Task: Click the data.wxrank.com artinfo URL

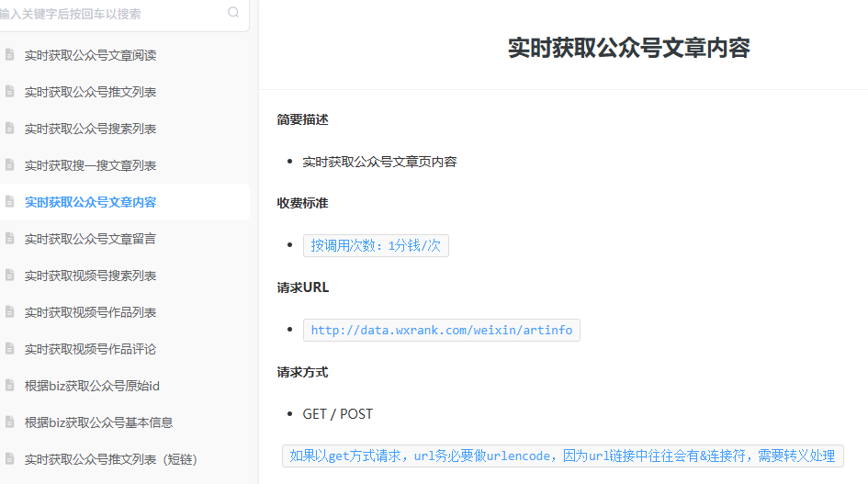Action: pos(441,331)
